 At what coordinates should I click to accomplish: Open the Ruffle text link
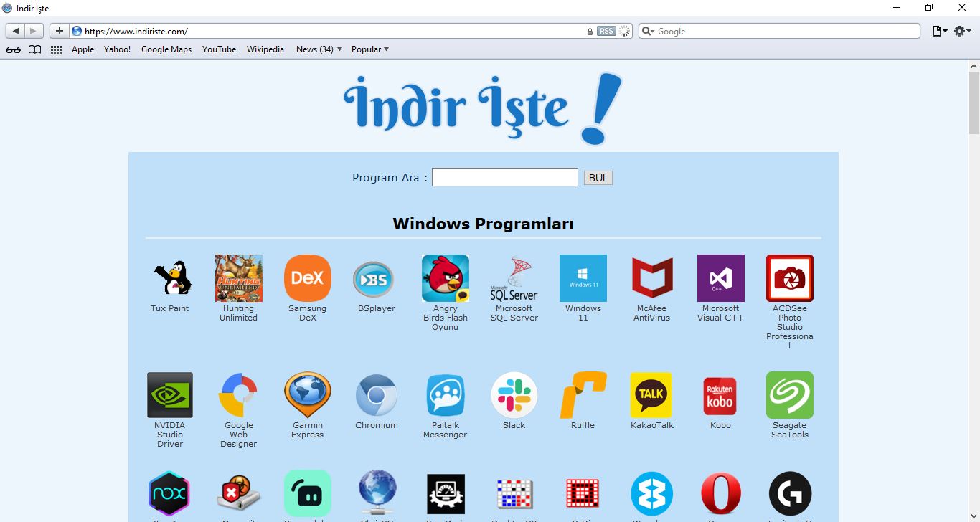(583, 425)
